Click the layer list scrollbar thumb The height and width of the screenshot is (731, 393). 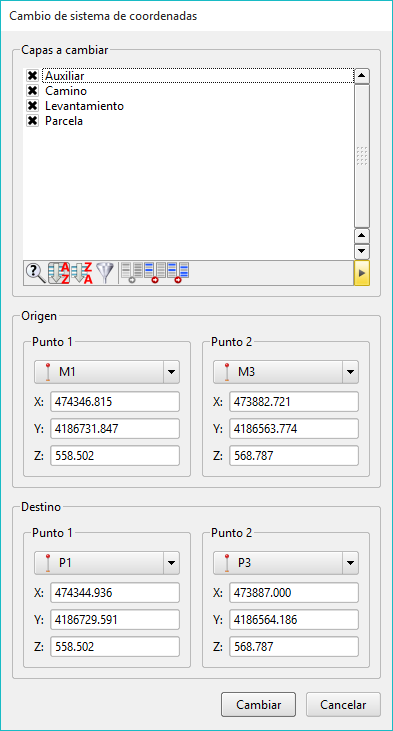pos(362,156)
